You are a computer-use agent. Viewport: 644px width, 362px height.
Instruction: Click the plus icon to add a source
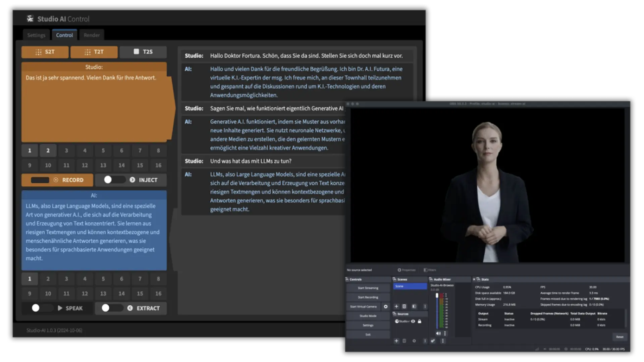(396, 341)
